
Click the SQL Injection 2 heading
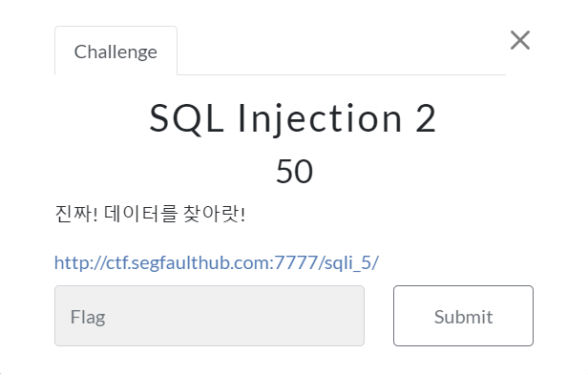point(293,118)
